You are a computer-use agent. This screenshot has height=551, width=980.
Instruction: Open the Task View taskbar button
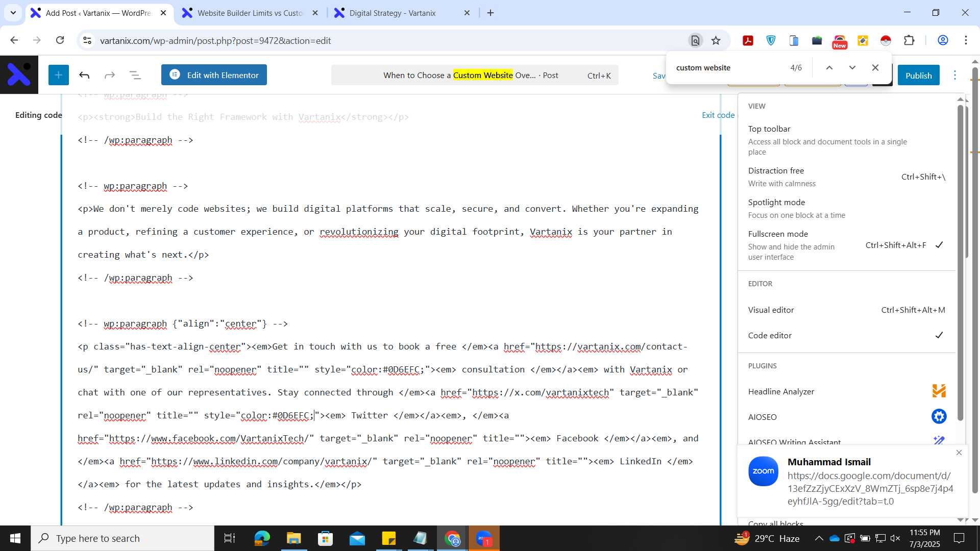[230, 538]
